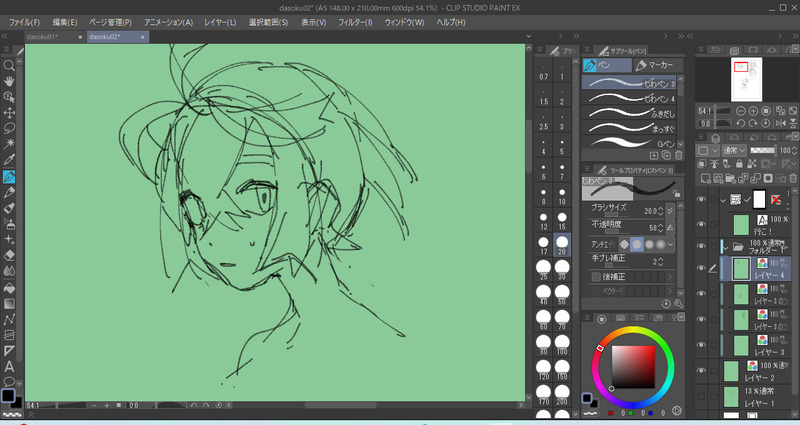This screenshot has width=800, height=425.
Task: Open sub tool detail wrench icon
Action: [679, 304]
